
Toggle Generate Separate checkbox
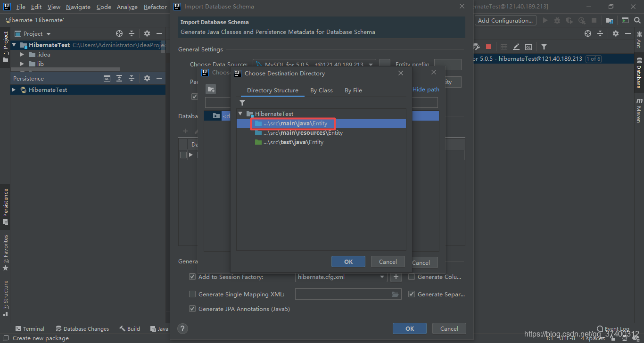pyautogui.click(x=412, y=294)
